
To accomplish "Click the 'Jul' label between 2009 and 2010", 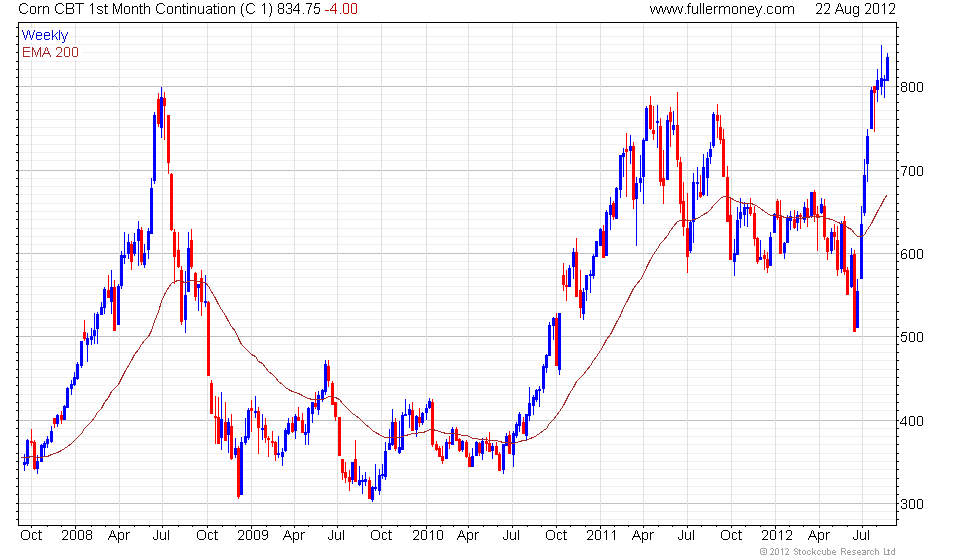I will pyautogui.click(x=336, y=536).
